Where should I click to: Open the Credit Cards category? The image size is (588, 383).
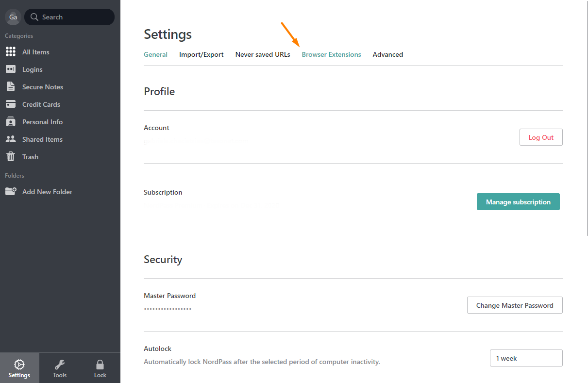click(x=42, y=104)
